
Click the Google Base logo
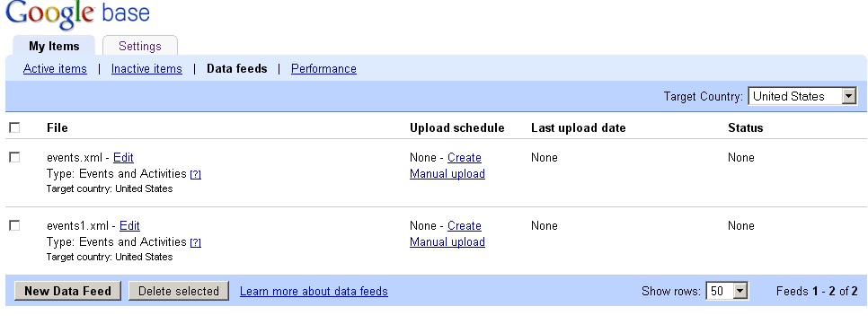tap(77, 13)
